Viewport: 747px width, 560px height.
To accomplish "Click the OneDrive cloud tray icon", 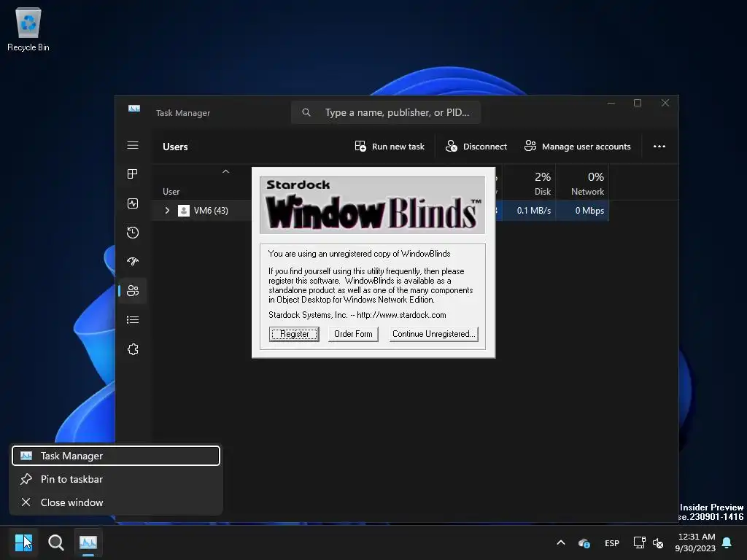I will (584, 542).
